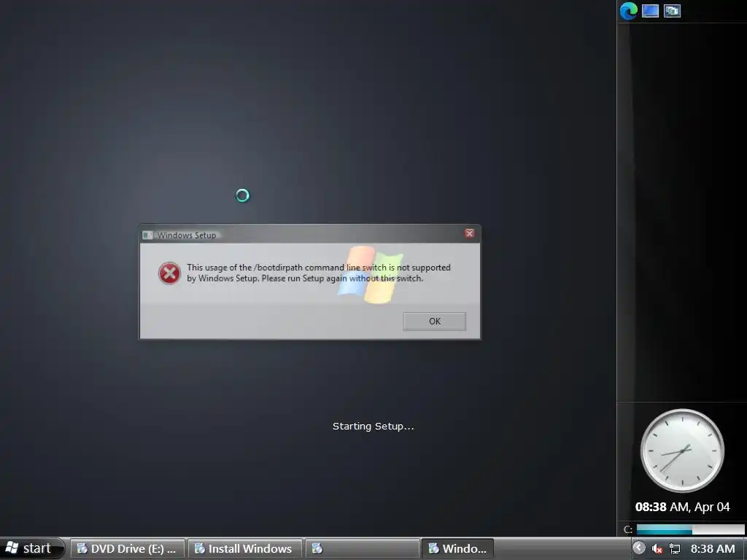
Task: Click the muted volume tray icon
Action: pos(657,549)
